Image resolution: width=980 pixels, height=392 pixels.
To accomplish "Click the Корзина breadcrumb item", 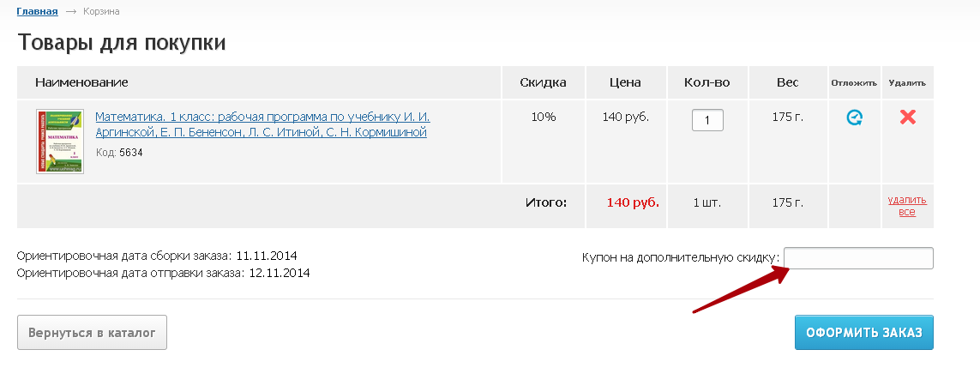I will (101, 11).
